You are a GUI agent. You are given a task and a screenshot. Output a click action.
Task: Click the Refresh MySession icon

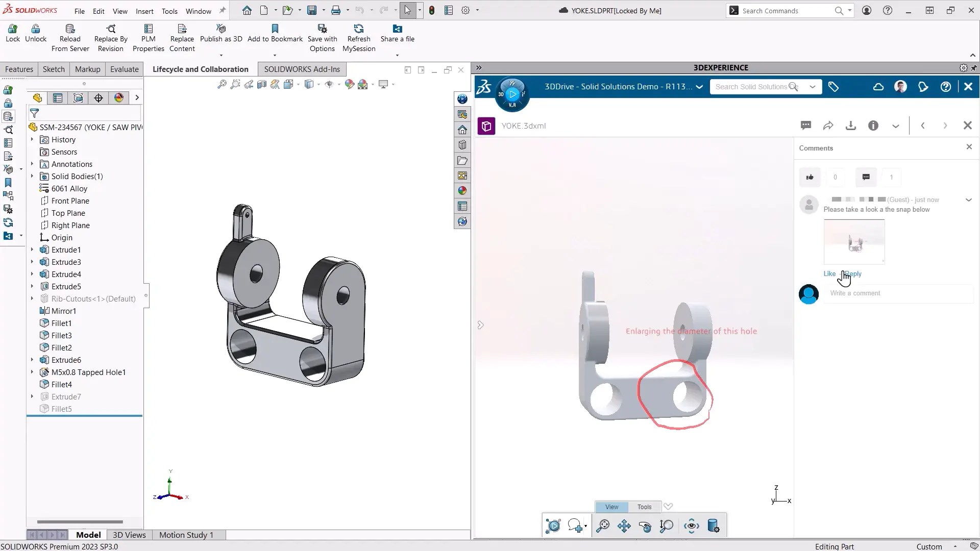[x=359, y=29]
